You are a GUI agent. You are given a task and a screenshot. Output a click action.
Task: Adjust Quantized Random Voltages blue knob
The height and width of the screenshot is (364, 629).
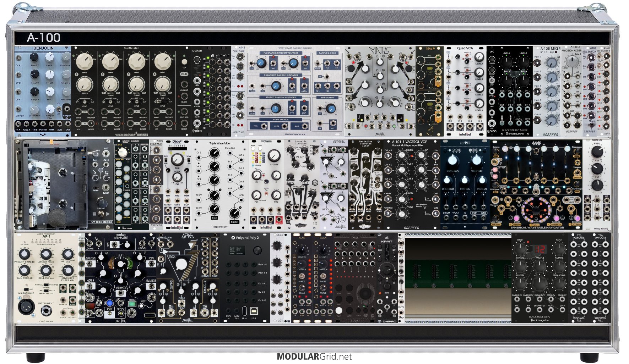pyautogui.click(x=276, y=86)
